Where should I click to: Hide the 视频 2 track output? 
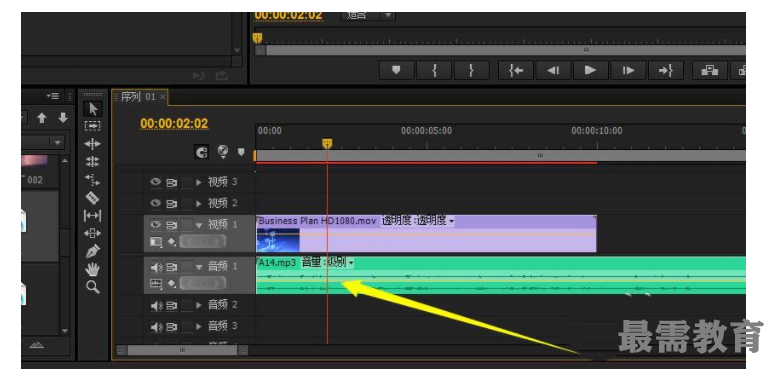tap(156, 203)
